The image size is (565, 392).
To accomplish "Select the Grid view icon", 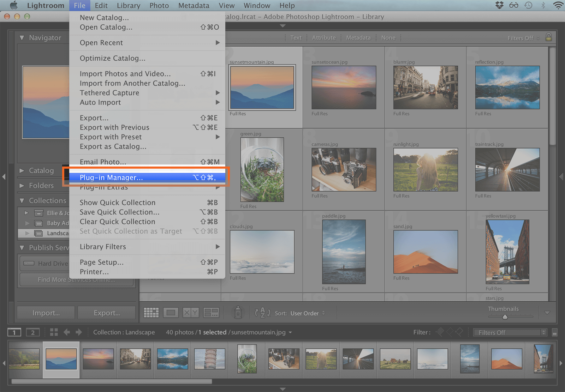I will tap(151, 313).
